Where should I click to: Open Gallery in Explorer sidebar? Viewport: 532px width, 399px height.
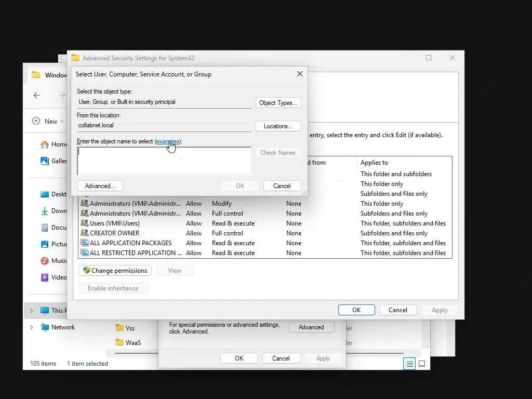(54, 161)
